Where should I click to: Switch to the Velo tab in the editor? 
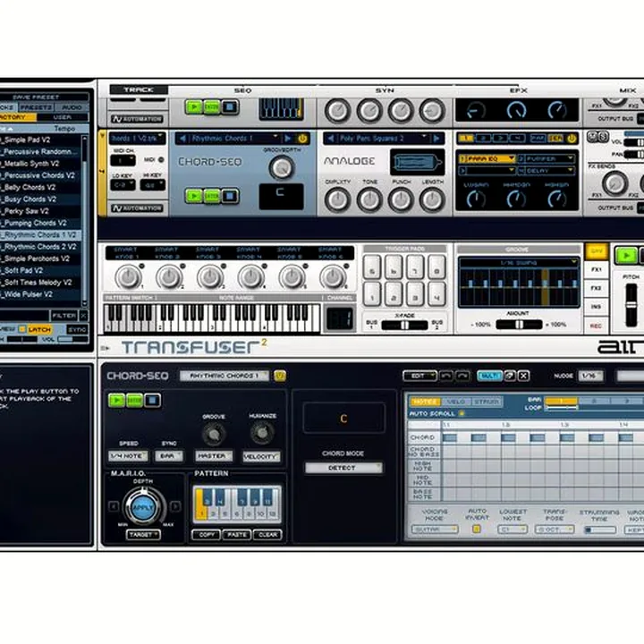coord(456,402)
